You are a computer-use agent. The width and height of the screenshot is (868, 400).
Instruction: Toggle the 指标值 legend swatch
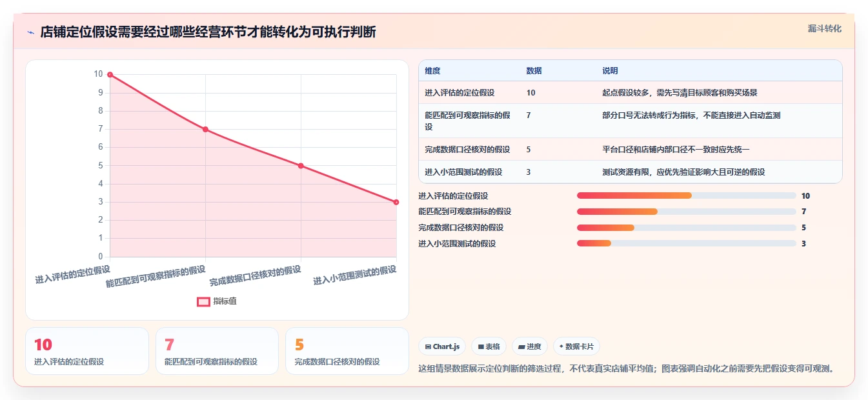203,301
